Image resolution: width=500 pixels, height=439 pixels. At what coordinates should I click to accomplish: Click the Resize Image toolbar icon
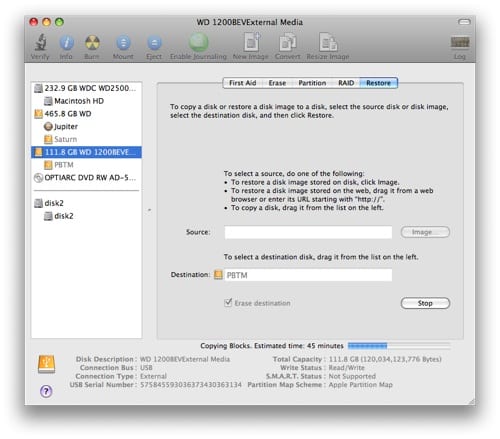(328, 42)
